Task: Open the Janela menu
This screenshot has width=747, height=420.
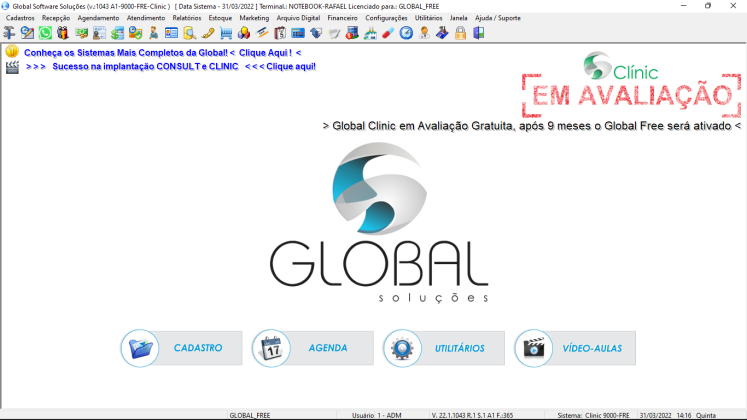Action: pyautogui.click(x=458, y=18)
